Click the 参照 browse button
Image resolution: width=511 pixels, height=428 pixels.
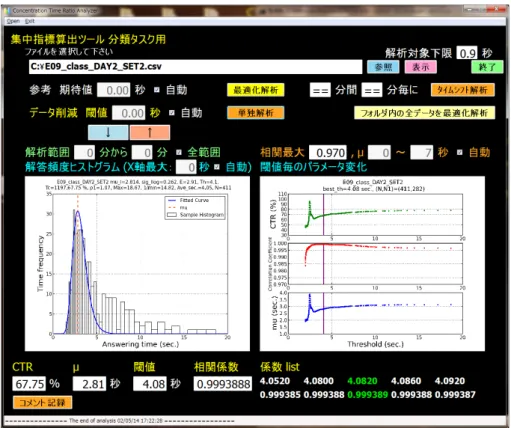tap(383, 67)
